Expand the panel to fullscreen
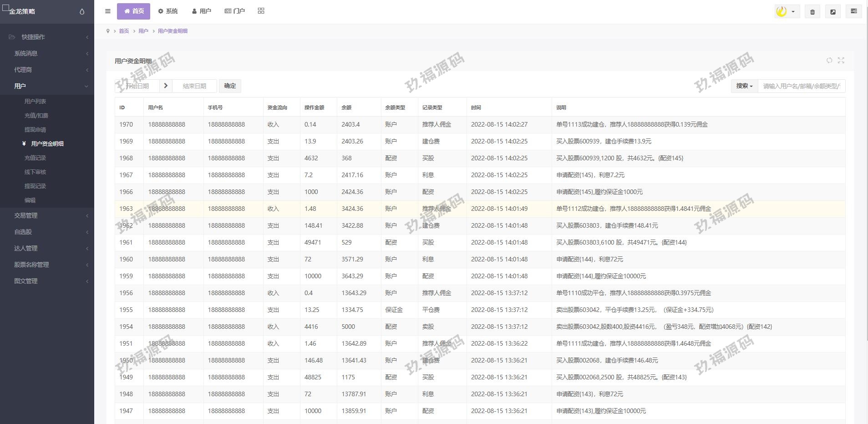The image size is (868, 424). click(841, 61)
